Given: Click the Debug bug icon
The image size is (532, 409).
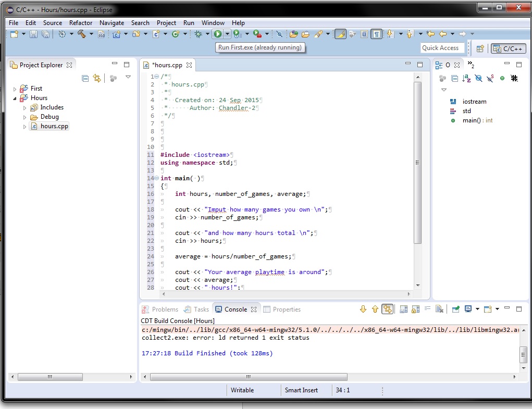Looking at the screenshot, I should [x=199, y=34].
